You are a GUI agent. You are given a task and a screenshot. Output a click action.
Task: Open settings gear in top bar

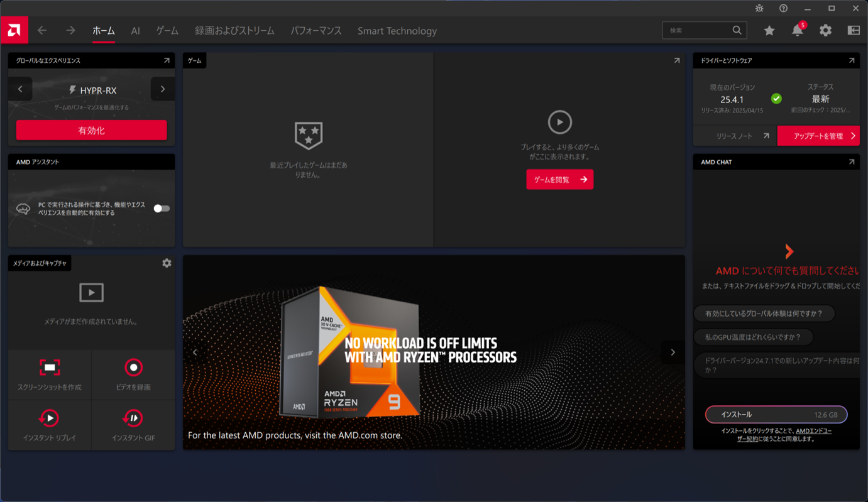click(x=825, y=30)
